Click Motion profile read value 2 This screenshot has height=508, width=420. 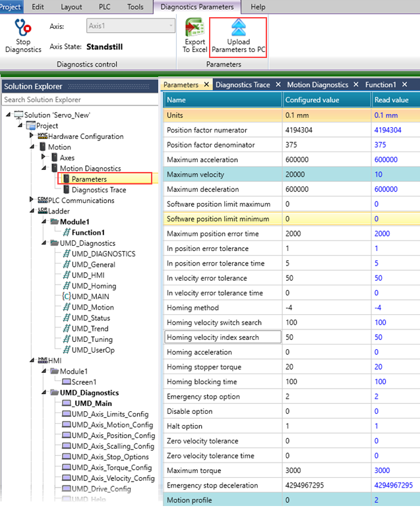(x=396, y=500)
